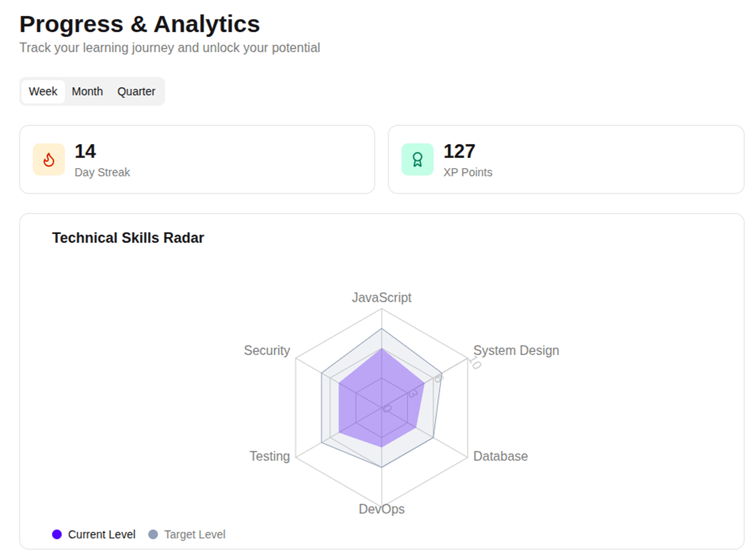Select the Month time range tab
The image size is (751, 560).
pos(87,92)
